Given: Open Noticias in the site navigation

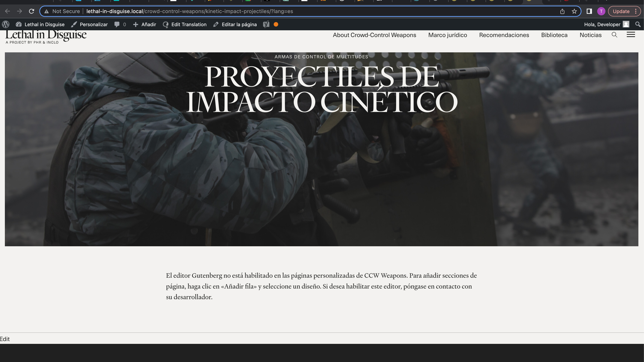Looking at the screenshot, I should click(590, 35).
